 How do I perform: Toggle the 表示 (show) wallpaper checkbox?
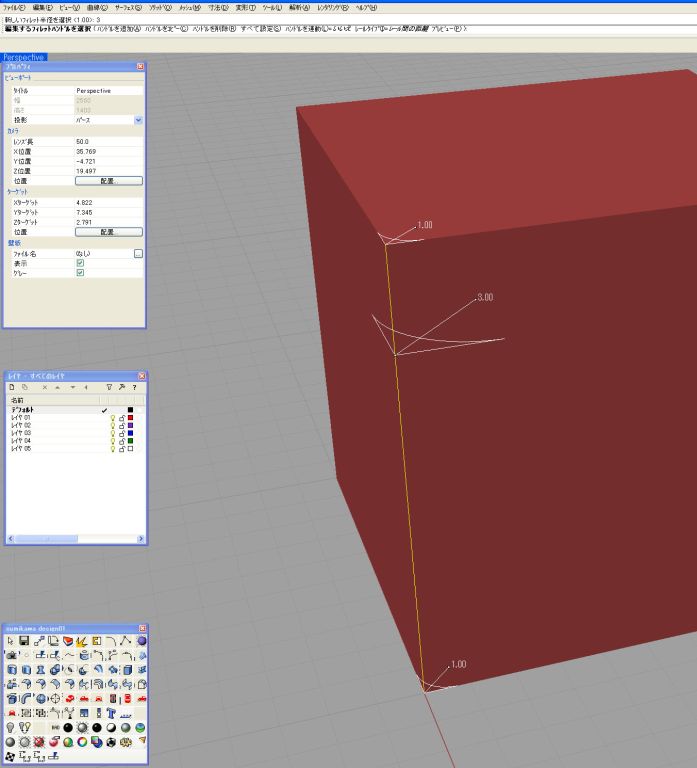pyautogui.click(x=81, y=263)
